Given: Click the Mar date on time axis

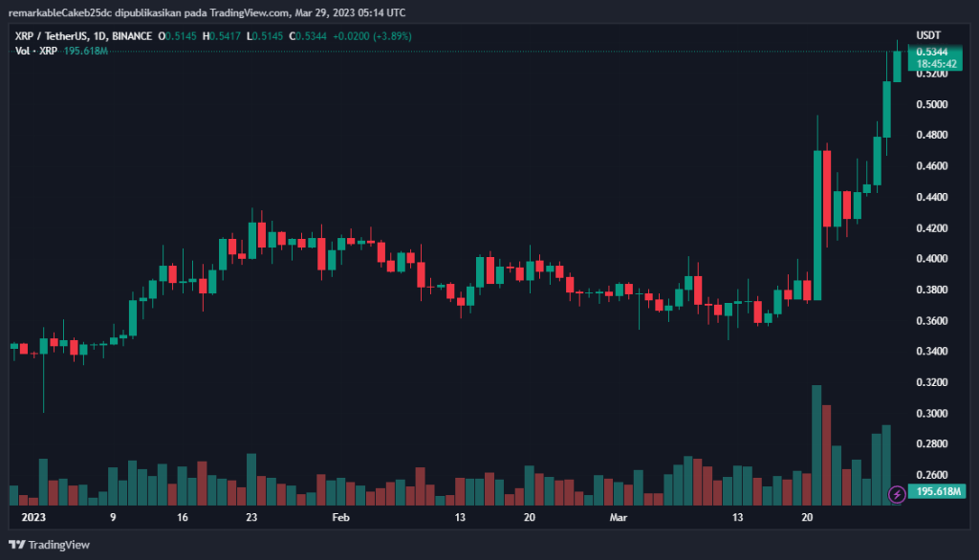Looking at the screenshot, I should pyautogui.click(x=619, y=517).
